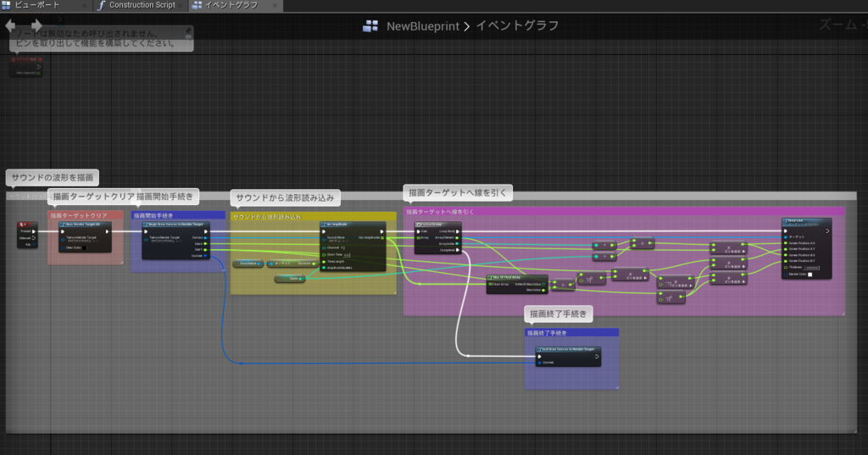The height and width of the screenshot is (455, 868).
Task: Click the Thickness value field on Draw Line
Action: [x=811, y=268]
